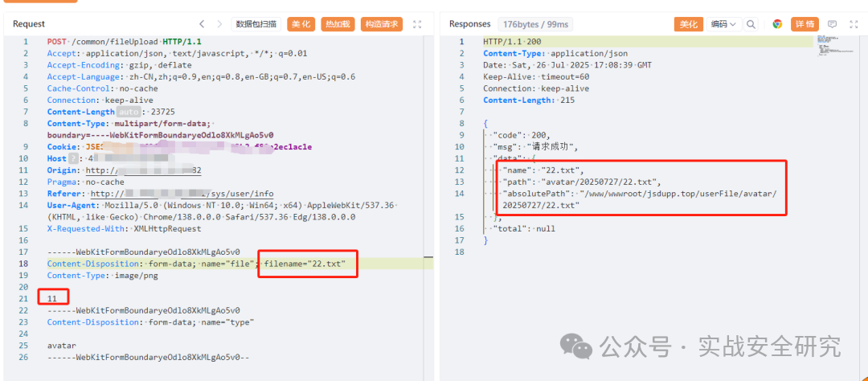
Task: Collapse the JSON root object at line 8
Action: pyautogui.click(x=485, y=124)
